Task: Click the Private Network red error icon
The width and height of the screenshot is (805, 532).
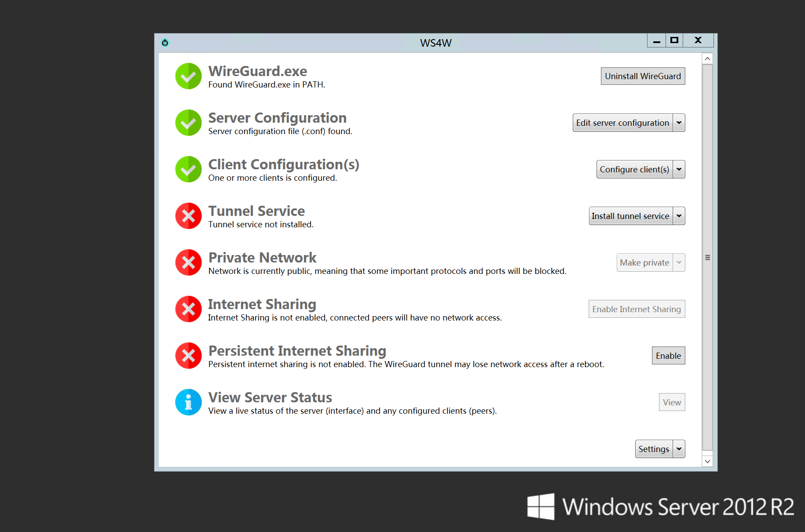Action: [x=188, y=262]
